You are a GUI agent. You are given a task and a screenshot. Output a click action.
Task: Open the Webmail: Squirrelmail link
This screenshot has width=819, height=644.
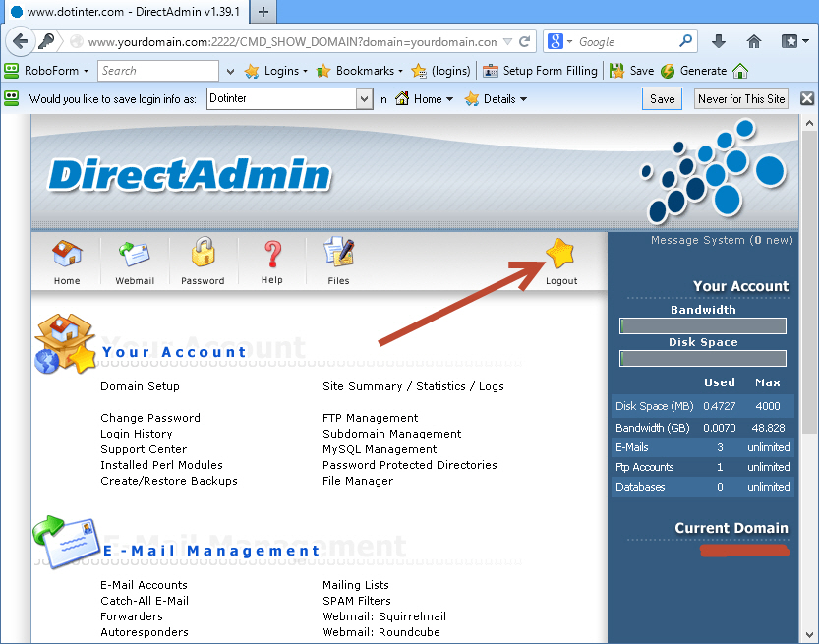[384, 616]
